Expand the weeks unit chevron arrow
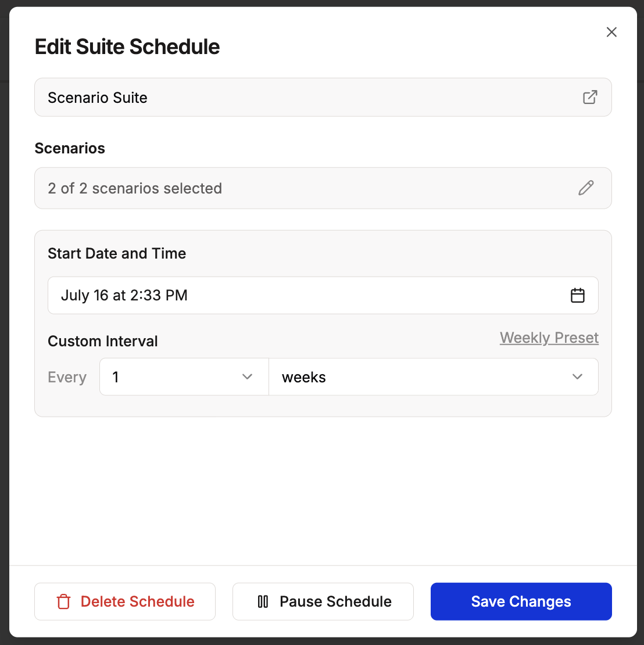 (577, 377)
